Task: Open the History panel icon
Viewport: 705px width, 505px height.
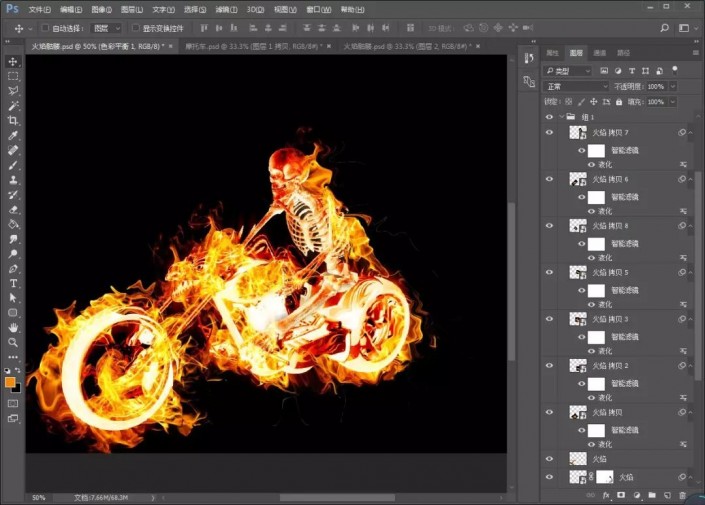Action: (x=529, y=58)
